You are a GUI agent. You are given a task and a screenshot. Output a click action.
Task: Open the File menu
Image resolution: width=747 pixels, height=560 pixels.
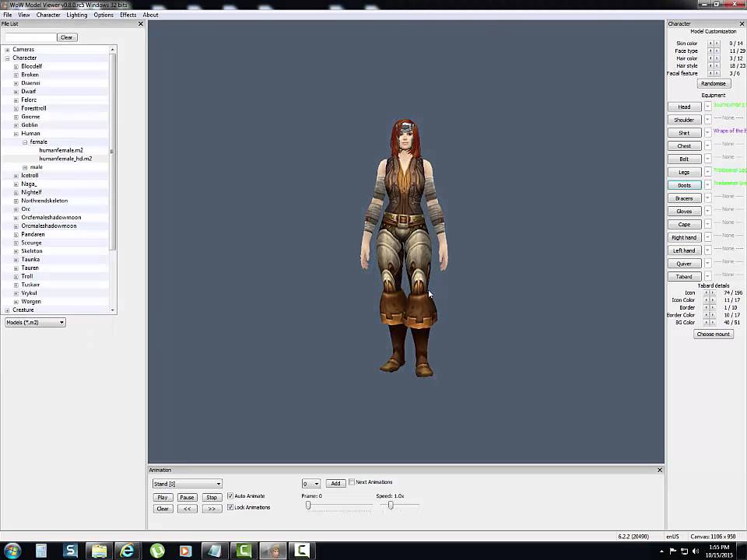(x=8, y=15)
